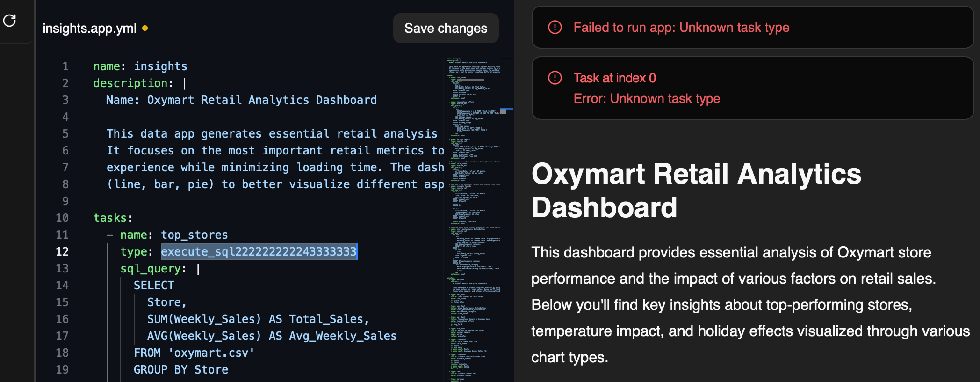Click 'Oxymart Retail Analytics Dashboard' heading in preview

pos(696,191)
